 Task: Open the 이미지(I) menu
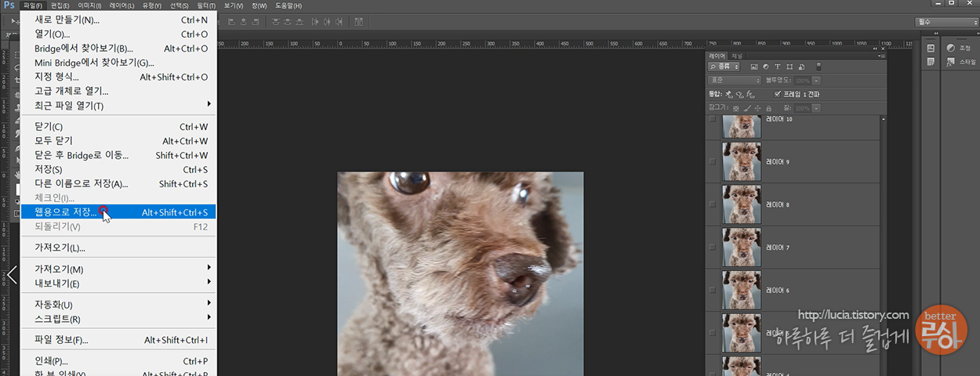click(x=89, y=5)
